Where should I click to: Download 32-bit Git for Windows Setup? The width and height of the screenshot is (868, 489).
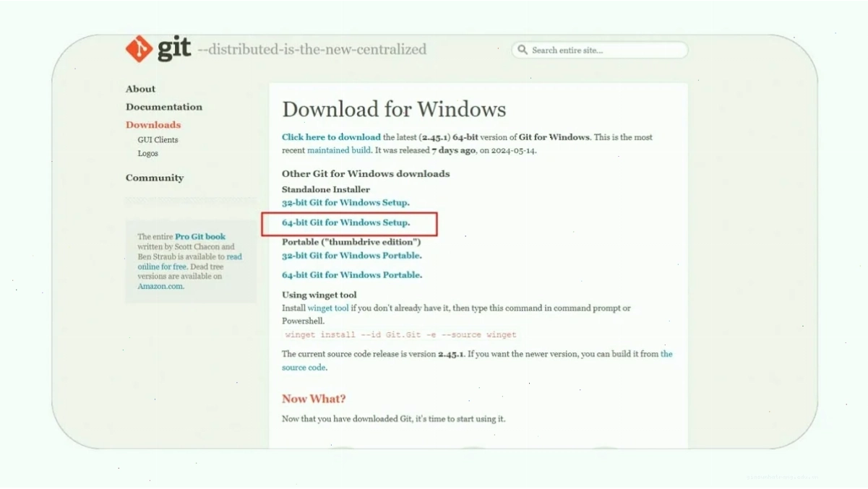pos(345,203)
